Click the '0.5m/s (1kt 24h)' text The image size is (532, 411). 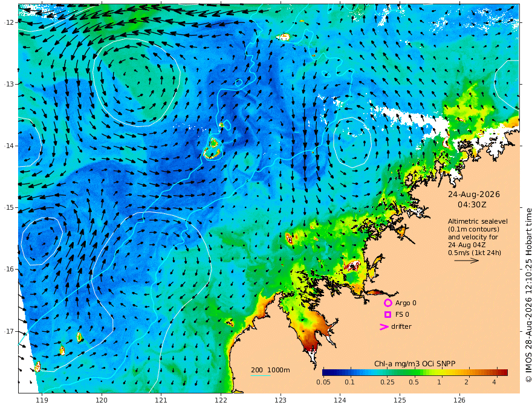(x=475, y=253)
